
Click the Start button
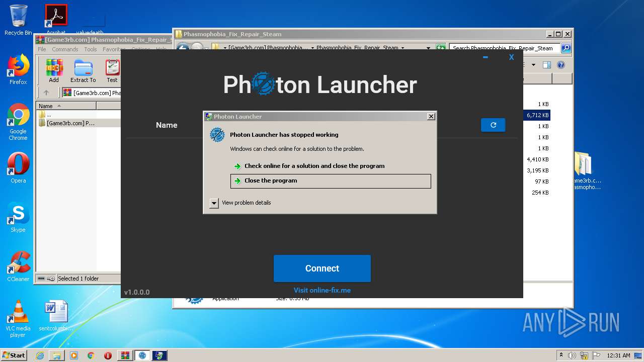[14, 355]
